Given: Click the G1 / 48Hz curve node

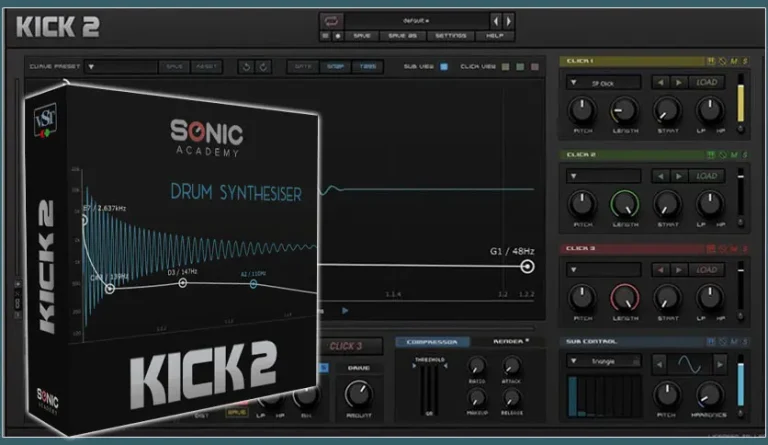Looking at the screenshot, I should pos(527,266).
